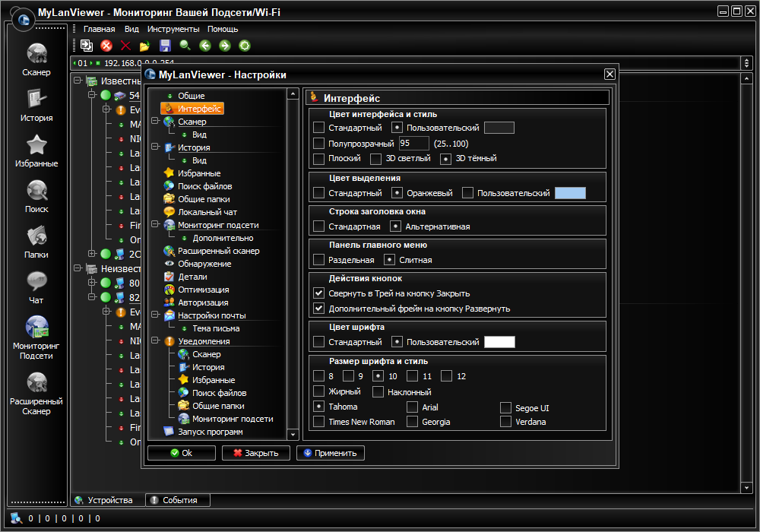Toggle Дополнительный фрейм на кнопку Развернуть
Viewport: 760px width, 532px height.
click(x=318, y=308)
